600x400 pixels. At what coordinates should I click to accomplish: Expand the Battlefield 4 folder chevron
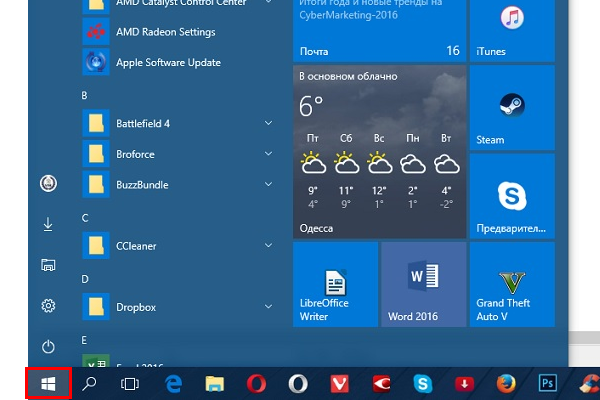[268, 123]
